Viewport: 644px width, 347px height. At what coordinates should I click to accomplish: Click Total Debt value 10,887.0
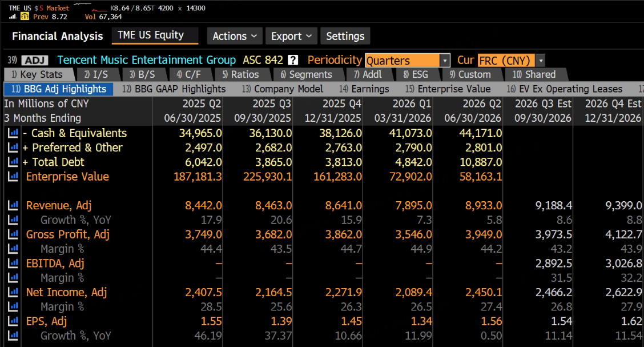[481, 162]
